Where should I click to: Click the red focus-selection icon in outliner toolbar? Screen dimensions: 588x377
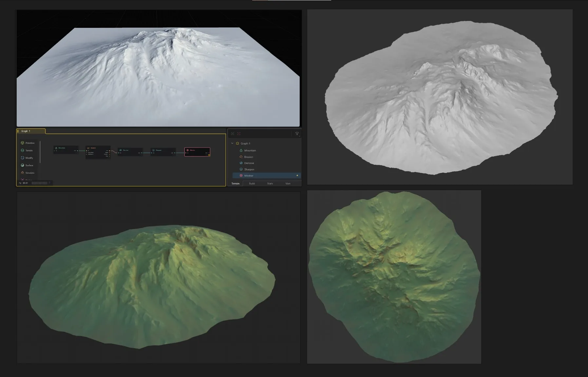[x=239, y=134]
